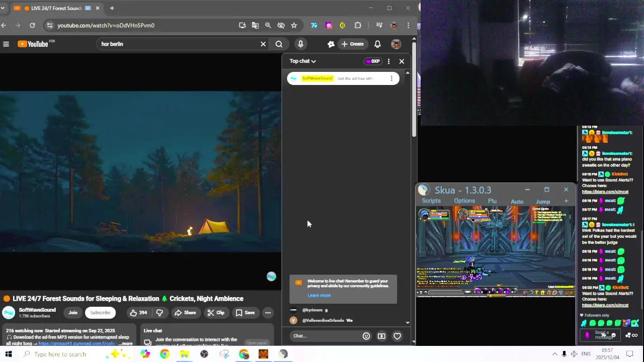The image size is (644, 362).
Task: Click the Create button
Action: (x=352, y=44)
